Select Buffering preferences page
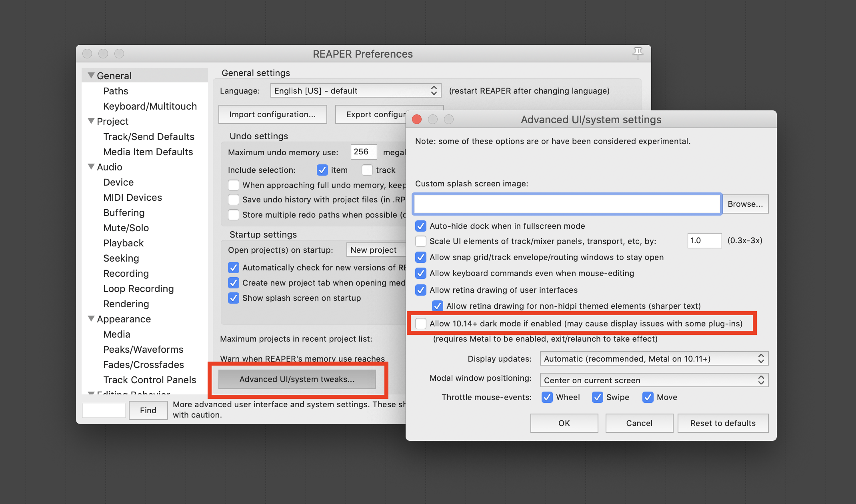The image size is (856, 504). pos(124,212)
